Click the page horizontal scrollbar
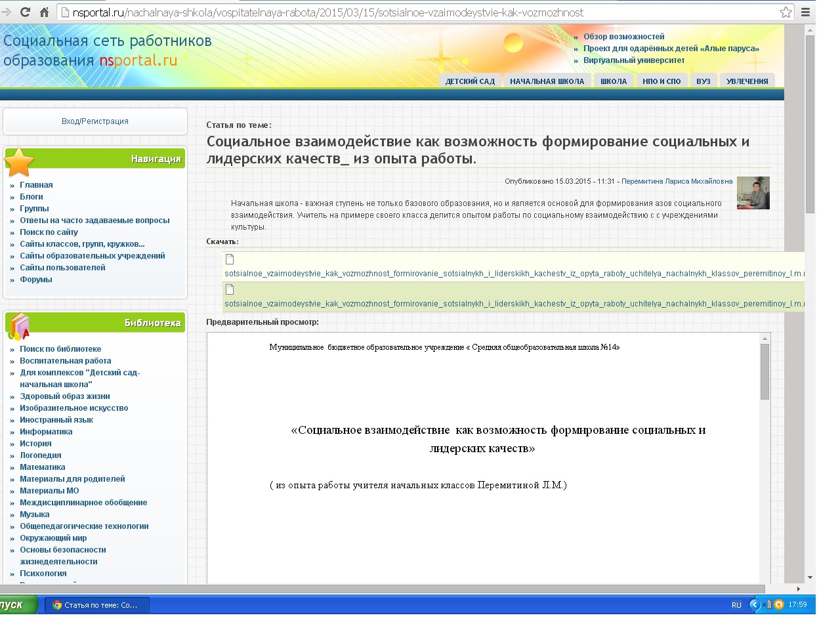Screen dimensions: 840x630 click(383, 589)
